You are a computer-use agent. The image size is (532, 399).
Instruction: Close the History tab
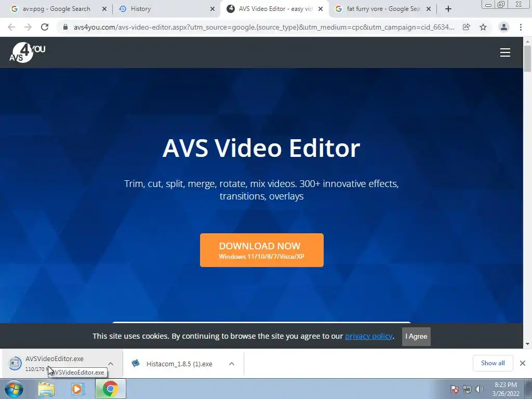tap(212, 9)
